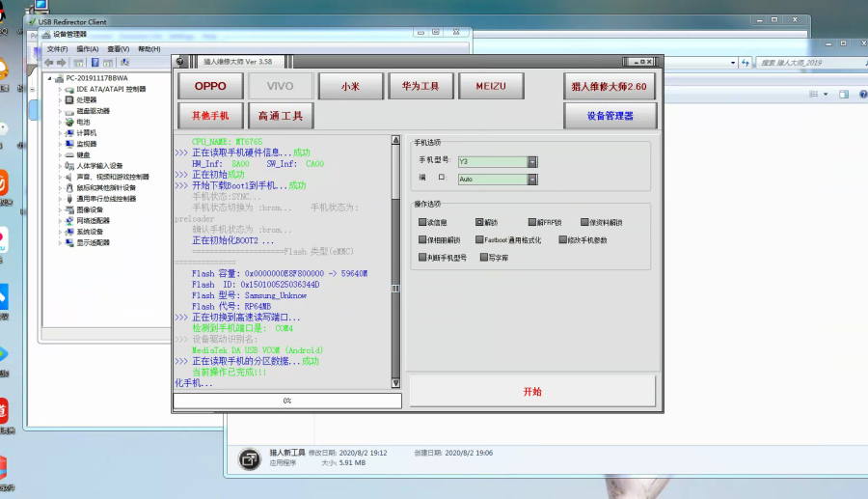Open 查看(V) menu in Device Manager
868x499 pixels.
point(119,49)
